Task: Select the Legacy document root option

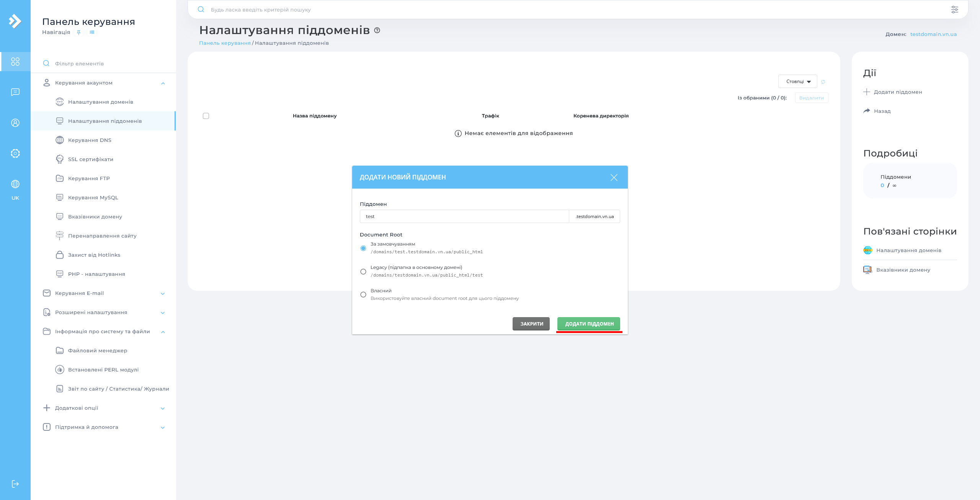Action: click(363, 271)
